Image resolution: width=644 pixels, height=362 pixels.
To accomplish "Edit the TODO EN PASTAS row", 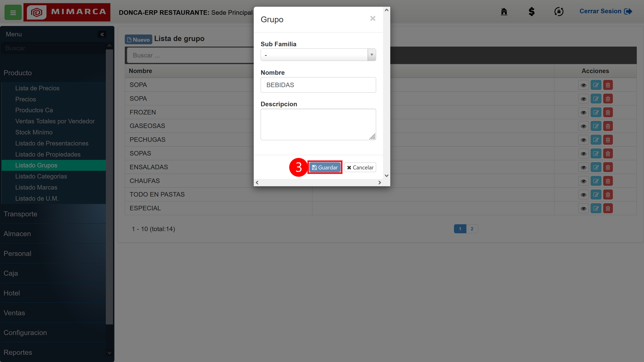I will click(596, 195).
